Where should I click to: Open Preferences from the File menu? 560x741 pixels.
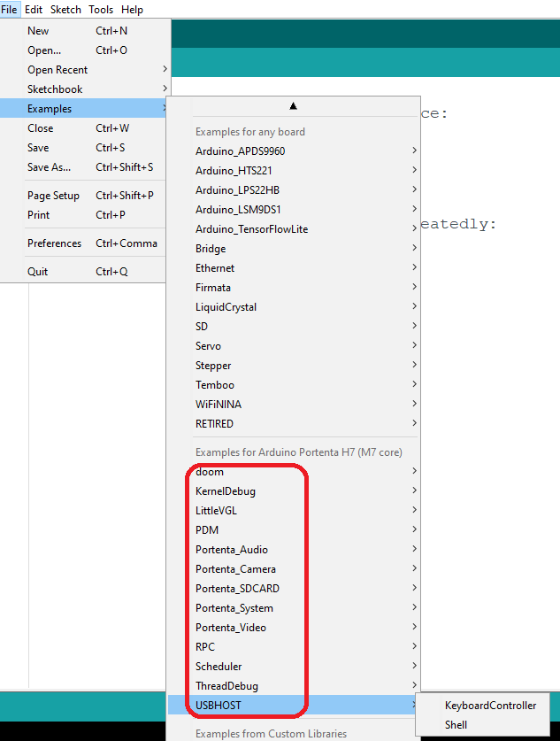[83, 243]
